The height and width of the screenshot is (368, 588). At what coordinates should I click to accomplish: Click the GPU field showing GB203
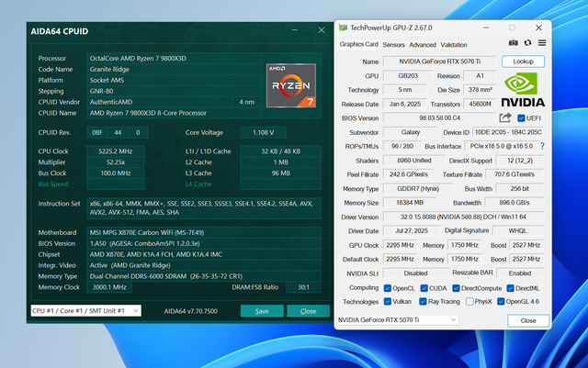point(408,75)
